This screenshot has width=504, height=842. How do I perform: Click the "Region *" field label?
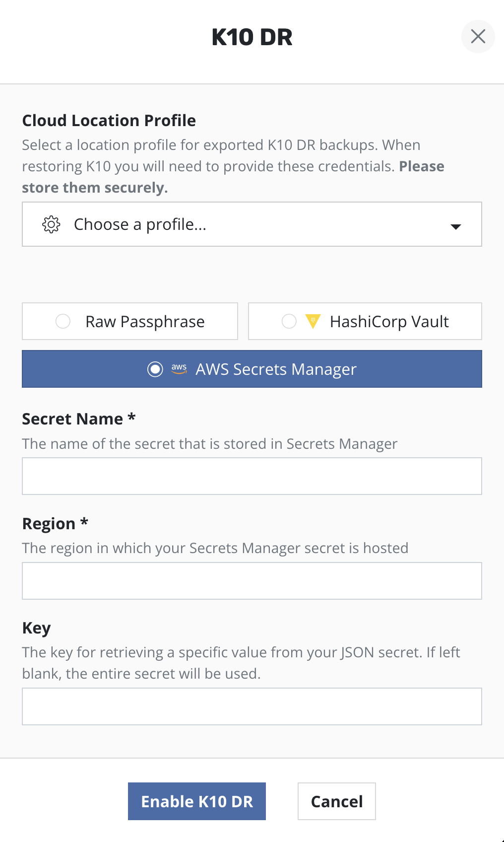pyautogui.click(x=55, y=524)
